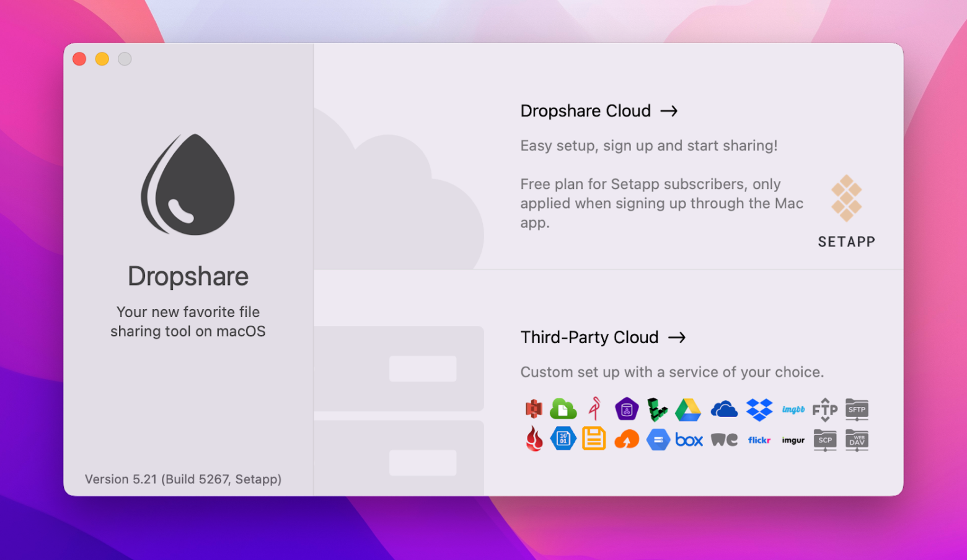Pick the Backblaze flame icon
The width and height of the screenshot is (967, 560).
(x=534, y=439)
